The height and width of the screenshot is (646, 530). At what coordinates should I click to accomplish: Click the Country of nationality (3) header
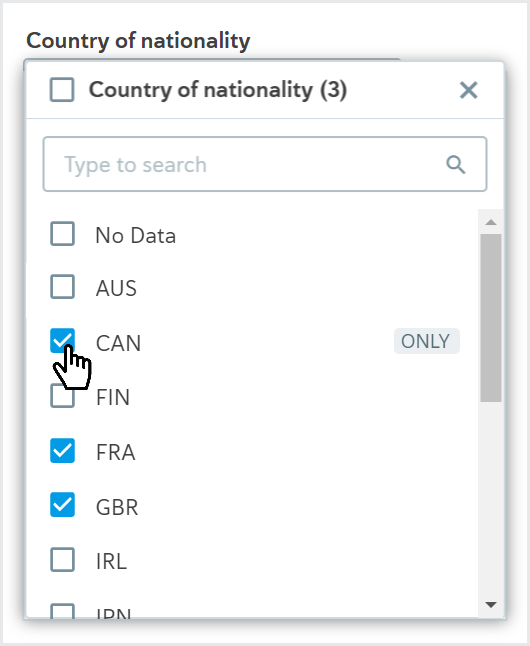pyautogui.click(x=218, y=90)
